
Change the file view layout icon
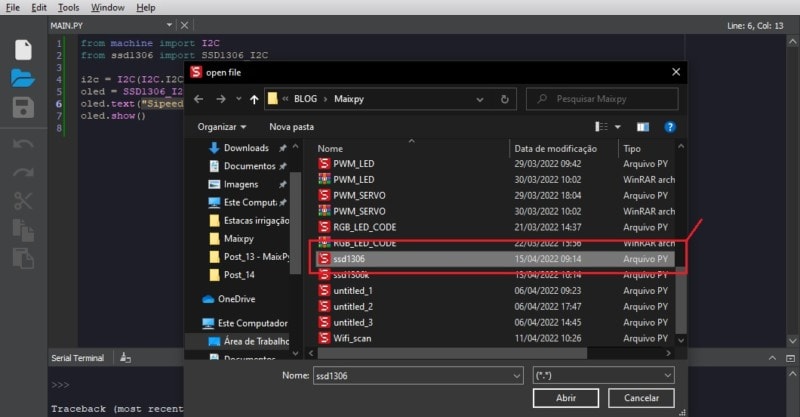602,127
